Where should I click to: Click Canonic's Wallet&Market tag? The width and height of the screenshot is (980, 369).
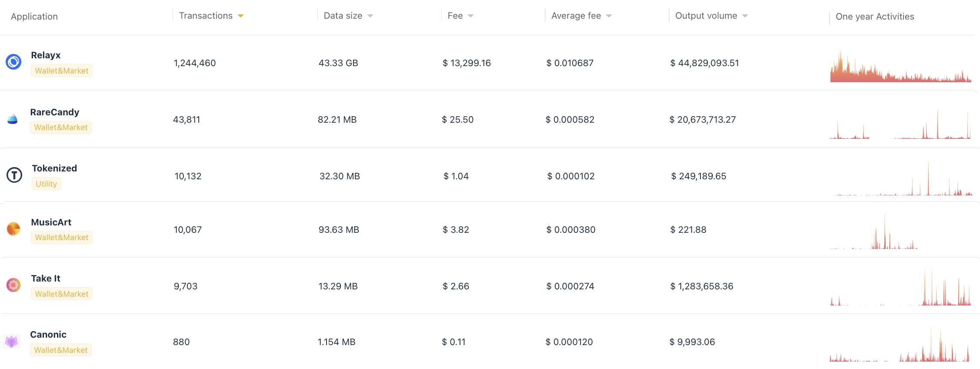(x=61, y=350)
